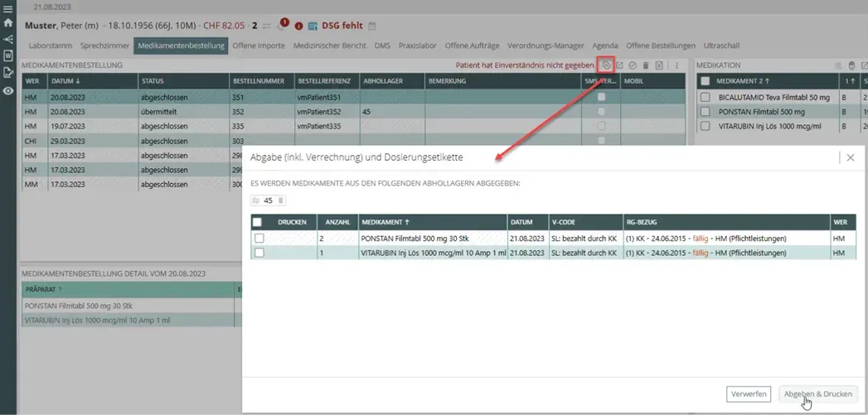The width and height of the screenshot is (868, 415).
Task: Click the Verwerfen button
Action: click(x=749, y=394)
